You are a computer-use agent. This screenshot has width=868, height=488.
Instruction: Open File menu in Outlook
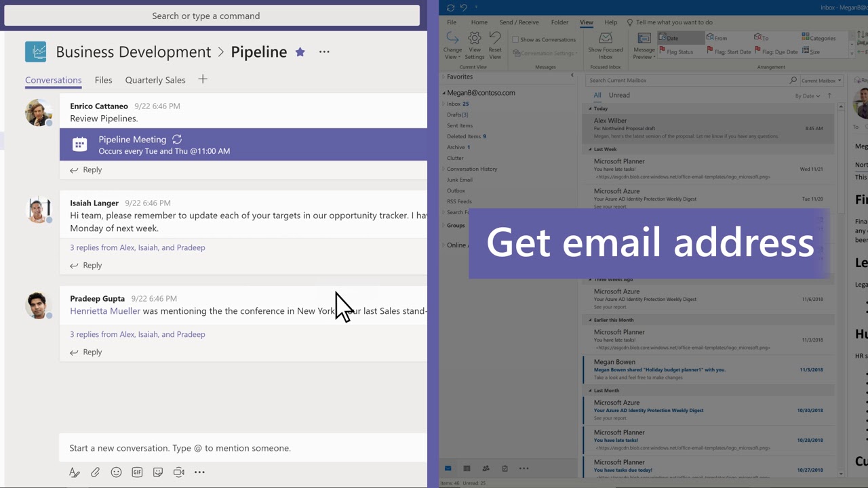coord(452,22)
